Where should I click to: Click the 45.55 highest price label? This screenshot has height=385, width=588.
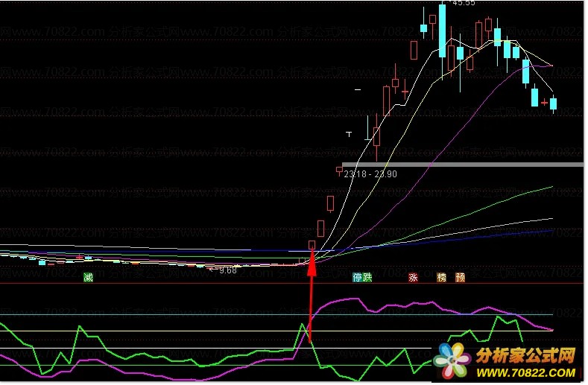coord(464,3)
